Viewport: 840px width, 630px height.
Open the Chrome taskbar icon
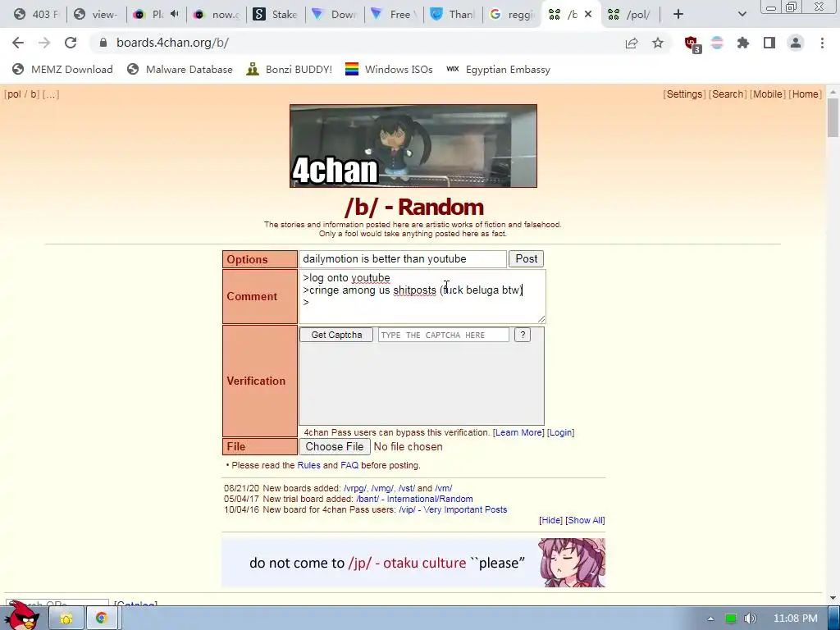101,619
